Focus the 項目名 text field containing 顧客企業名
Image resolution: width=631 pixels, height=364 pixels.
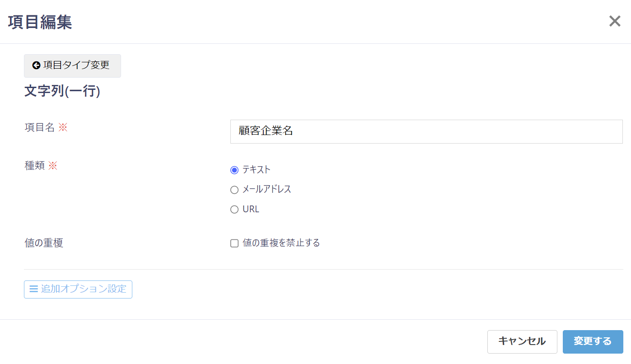[426, 131]
